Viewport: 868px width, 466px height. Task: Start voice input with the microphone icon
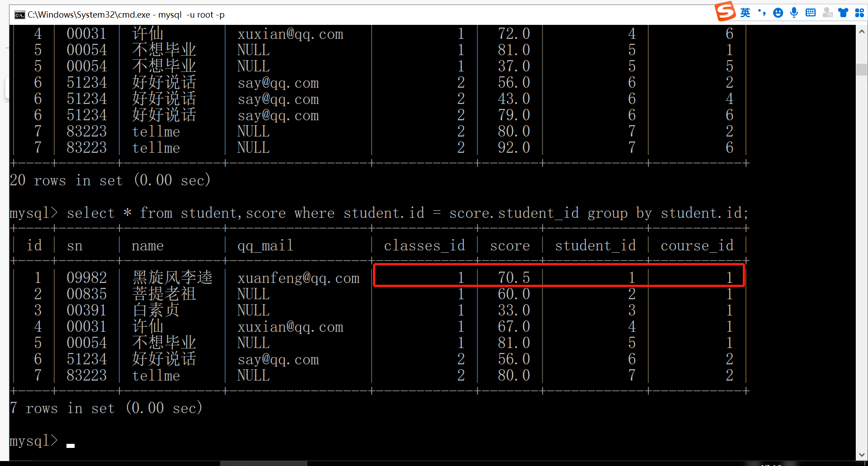(x=794, y=13)
